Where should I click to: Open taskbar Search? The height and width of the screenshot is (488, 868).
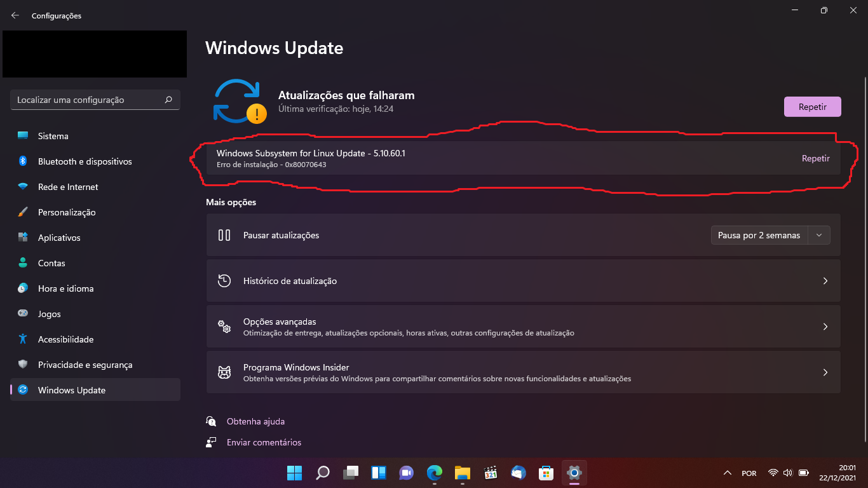pyautogui.click(x=322, y=473)
